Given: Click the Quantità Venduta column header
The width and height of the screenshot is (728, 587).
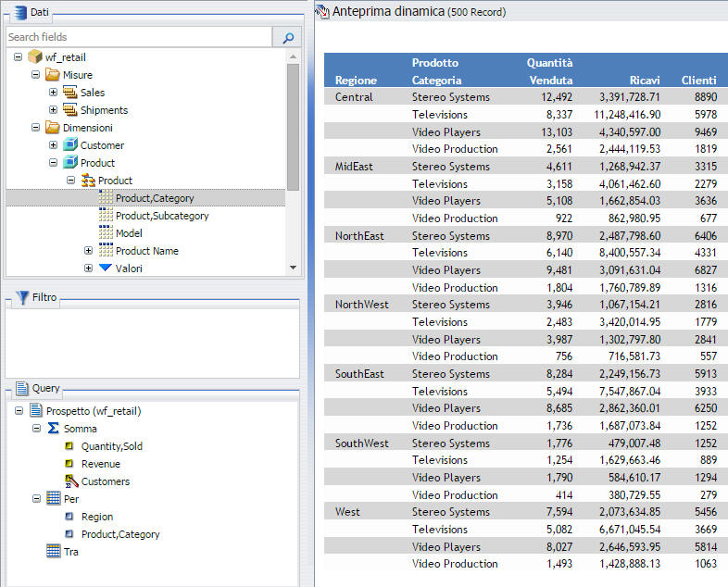Looking at the screenshot, I should (550, 71).
